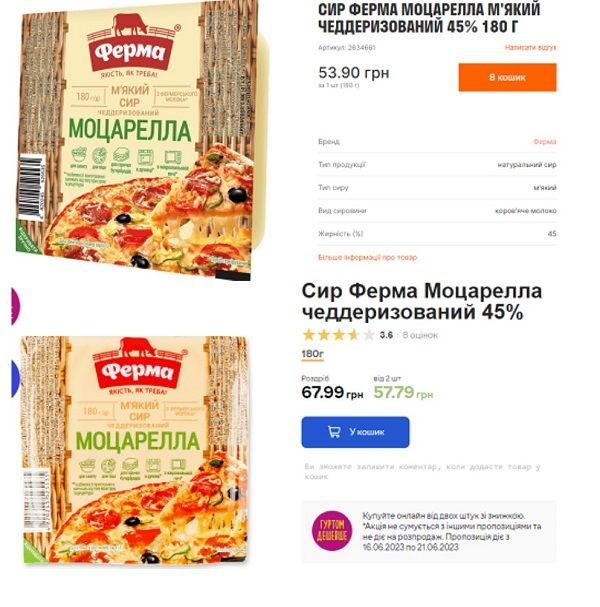Select the '180г' weight option
600x607 pixels.
(312, 354)
